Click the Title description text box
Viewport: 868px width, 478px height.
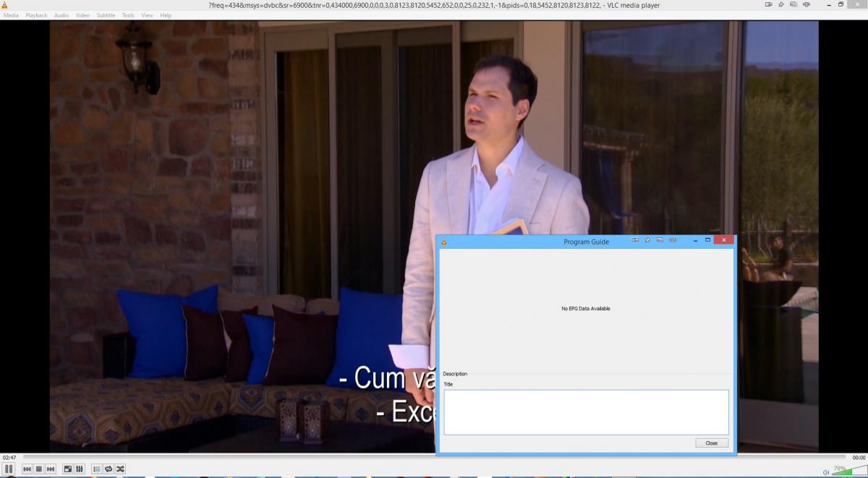tap(586, 412)
